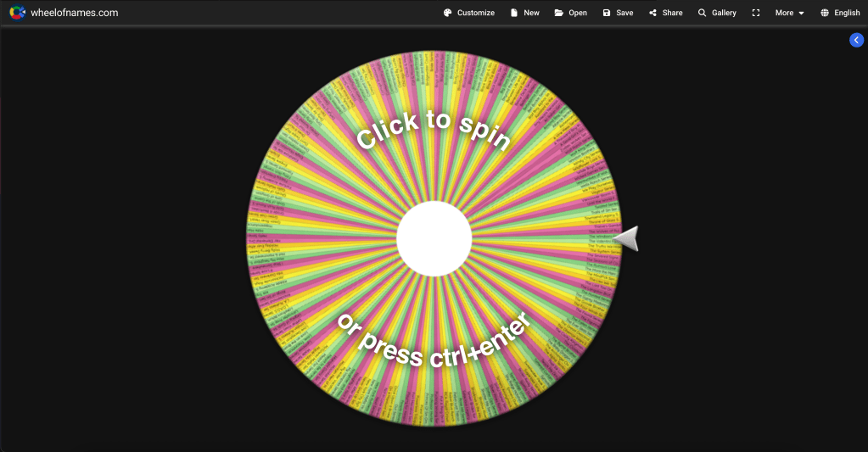Click the white center hub of wheel
The image size is (868, 452).
coord(434,238)
